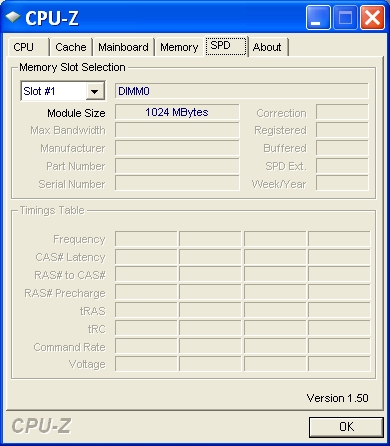Image resolution: width=390 pixels, height=446 pixels.
Task: Select the Mainboard tab
Action: pyautogui.click(x=123, y=47)
